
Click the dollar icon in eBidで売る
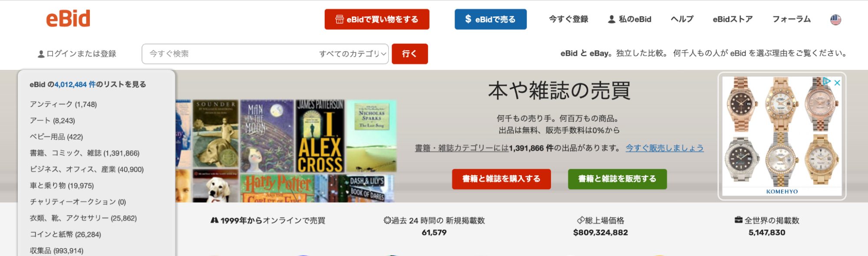(468, 19)
